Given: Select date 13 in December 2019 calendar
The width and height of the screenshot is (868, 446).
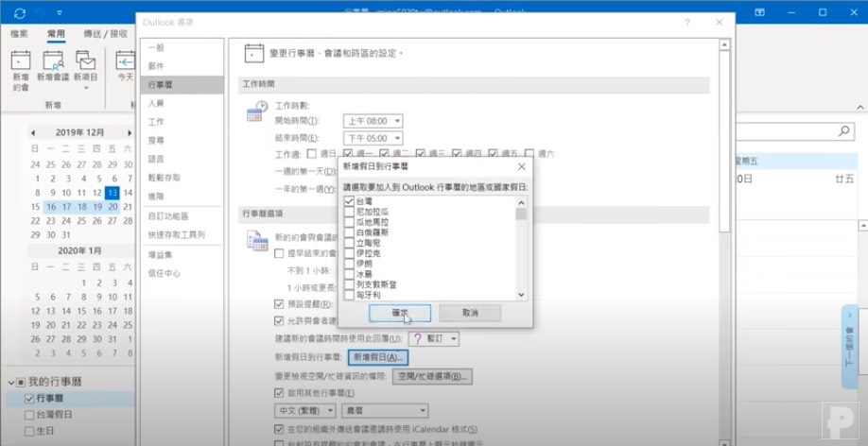Looking at the screenshot, I should 113,193.
